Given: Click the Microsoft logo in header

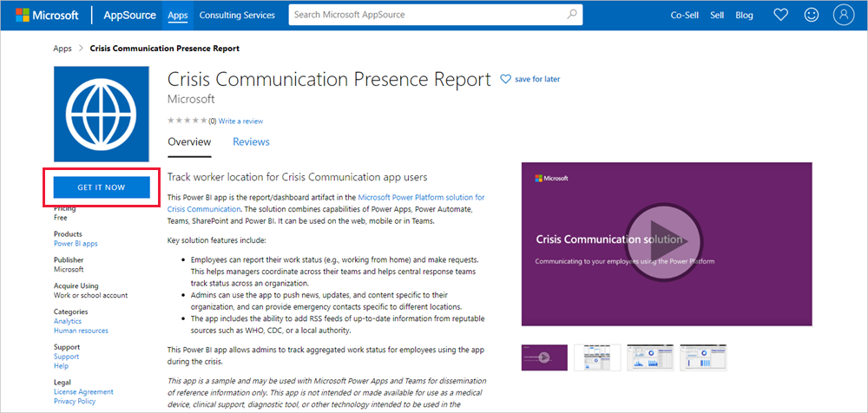Looking at the screenshot, I should pyautogui.click(x=47, y=15).
